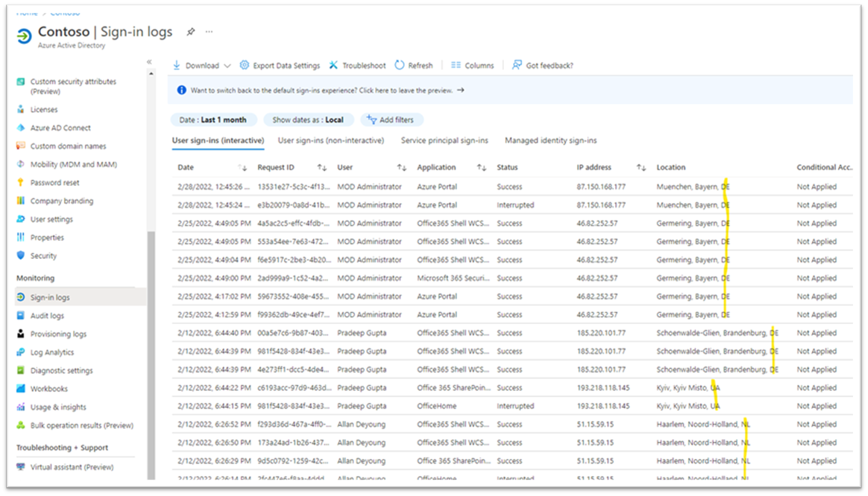
Task: Click the Troubleshoot tool icon
Action: point(333,66)
